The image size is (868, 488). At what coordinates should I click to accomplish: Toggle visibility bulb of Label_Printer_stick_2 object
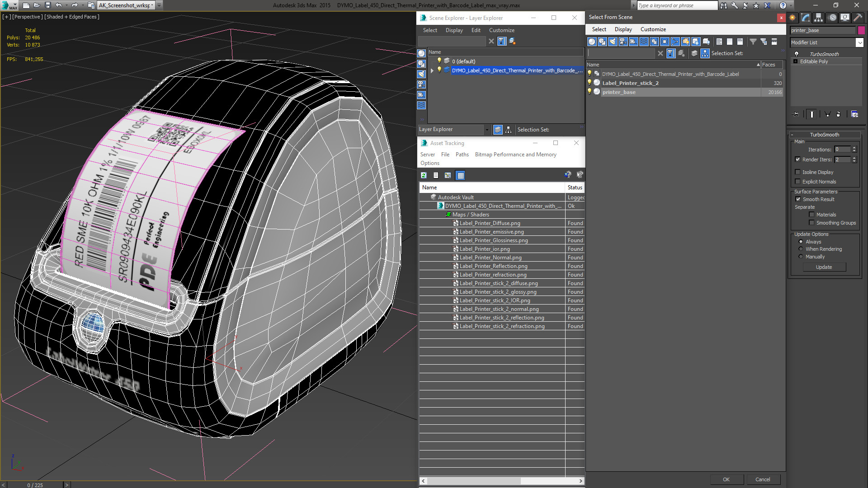coord(589,83)
